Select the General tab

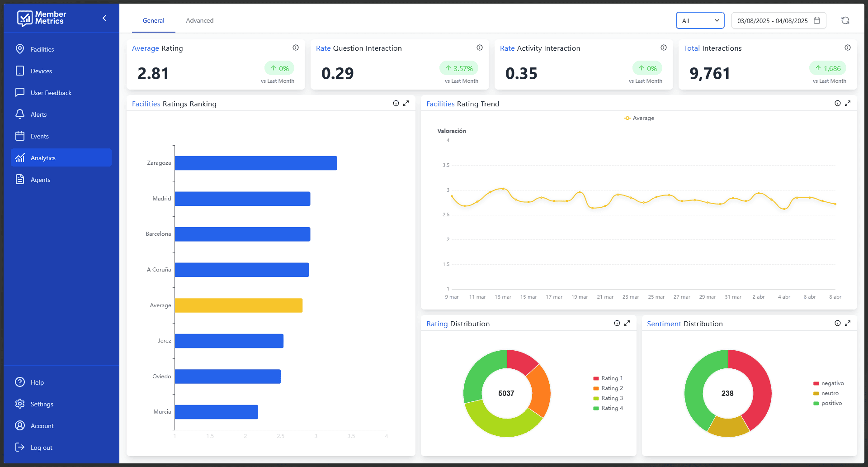pos(153,20)
